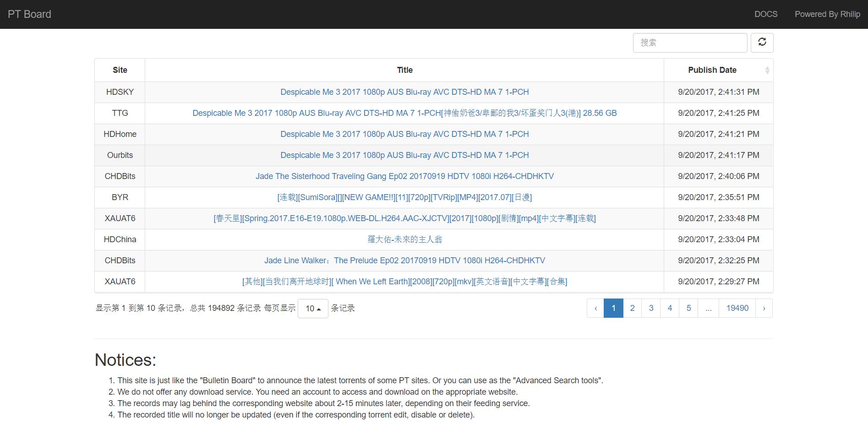Click the records may lag notice
The image size is (868, 429).
[323, 403]
